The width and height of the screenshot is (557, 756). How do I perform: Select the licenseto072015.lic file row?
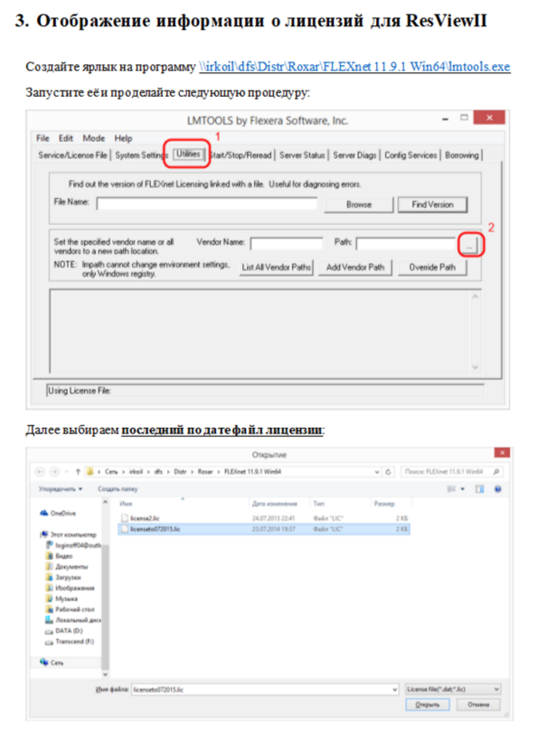click(264, 529)
